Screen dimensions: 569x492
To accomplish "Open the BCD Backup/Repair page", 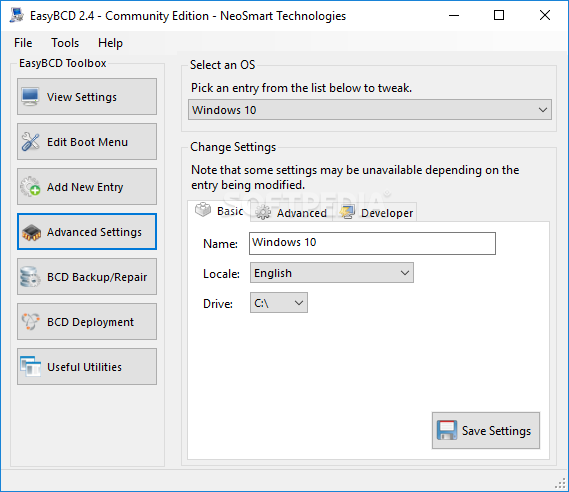I will (x=87, y=276).
